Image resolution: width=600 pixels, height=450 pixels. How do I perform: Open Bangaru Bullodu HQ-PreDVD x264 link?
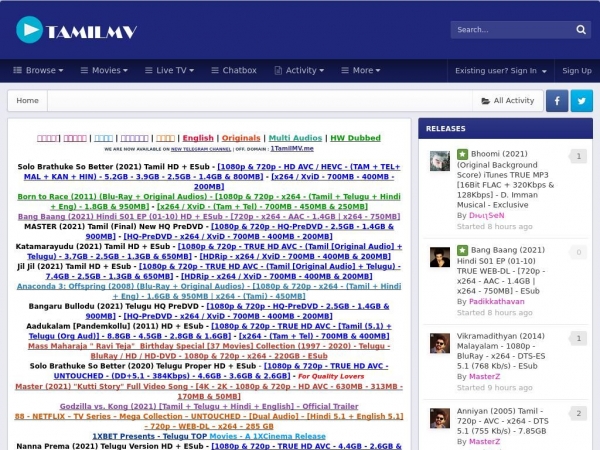click(x=228, y=316)
